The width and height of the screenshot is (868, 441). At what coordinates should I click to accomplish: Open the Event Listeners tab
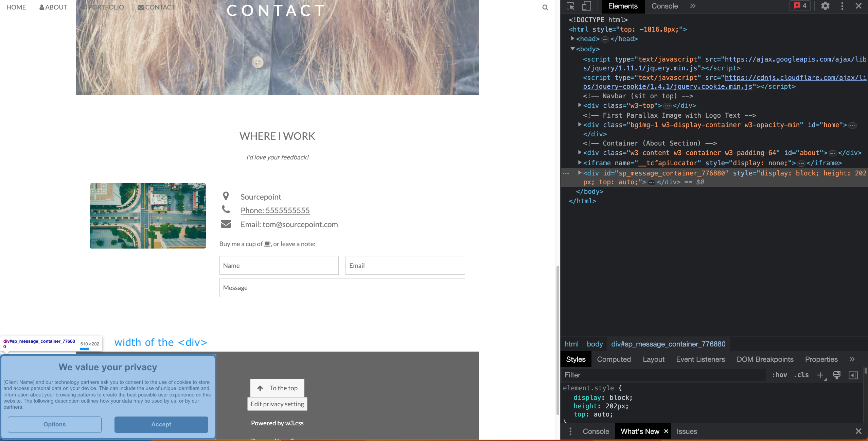pos(700,359)
